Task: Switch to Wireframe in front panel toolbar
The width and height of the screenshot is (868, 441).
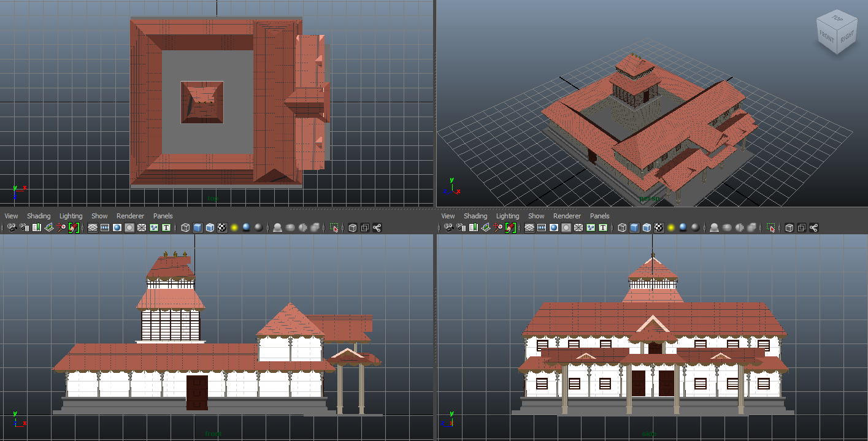Action: [185, 228]
